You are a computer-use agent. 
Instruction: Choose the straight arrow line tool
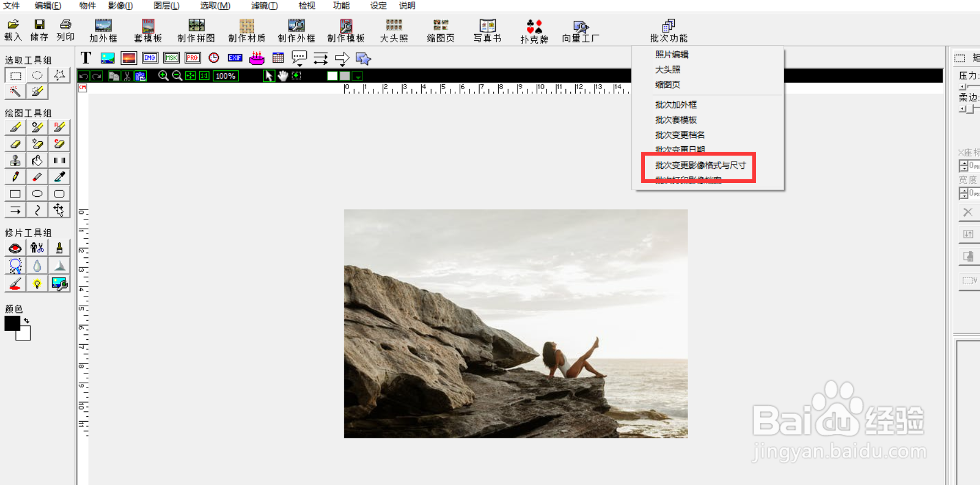(15, 210)
